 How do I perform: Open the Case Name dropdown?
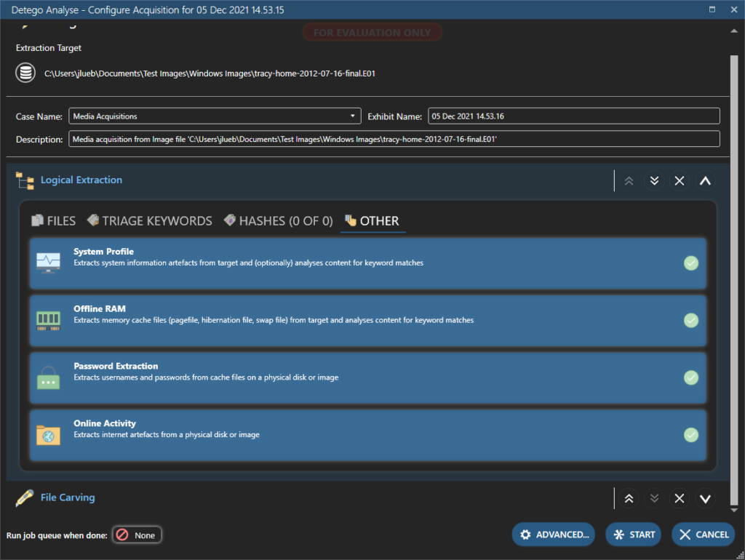coord(352,116)
